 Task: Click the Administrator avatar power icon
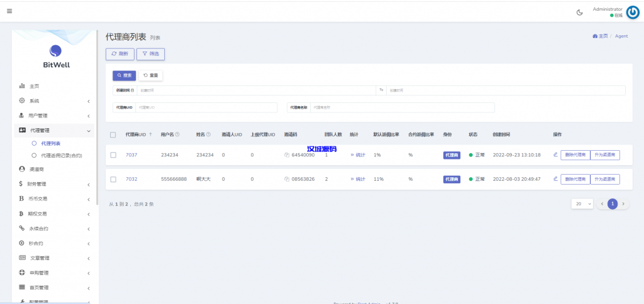tap(632, 12)
